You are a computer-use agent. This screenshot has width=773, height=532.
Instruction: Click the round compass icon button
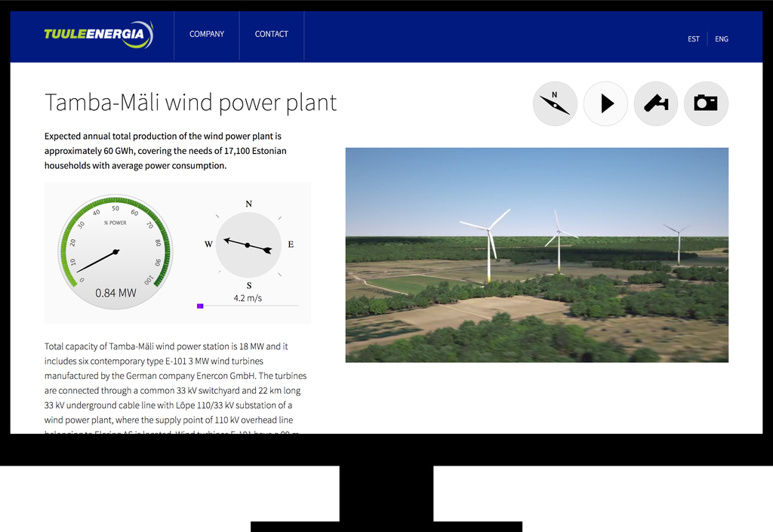(x=555, y=103)
